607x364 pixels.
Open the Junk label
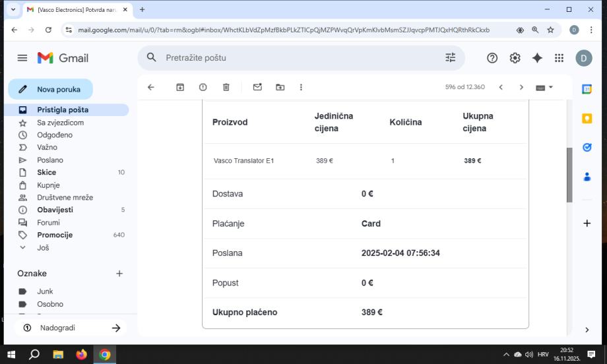pos(68,291)
